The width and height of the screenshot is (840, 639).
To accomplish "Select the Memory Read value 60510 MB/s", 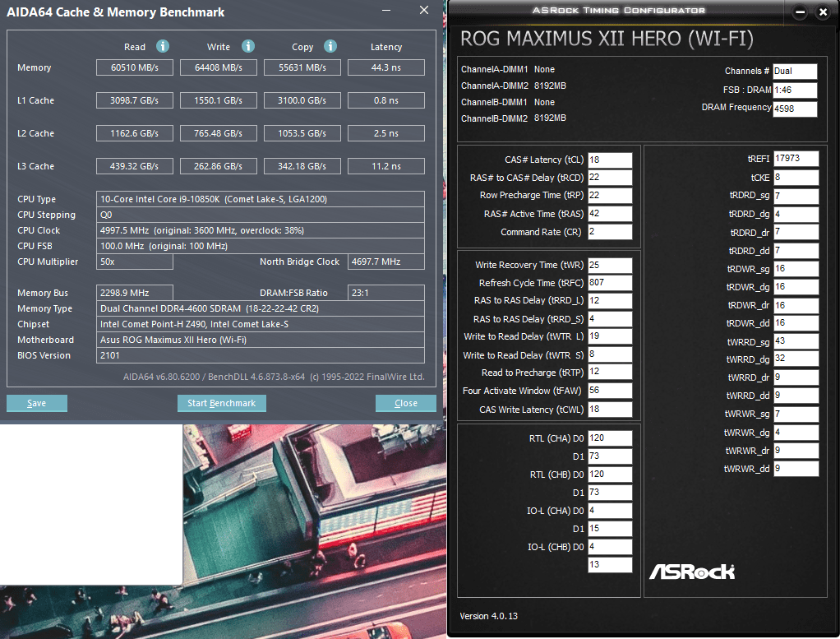I will 135,67.
